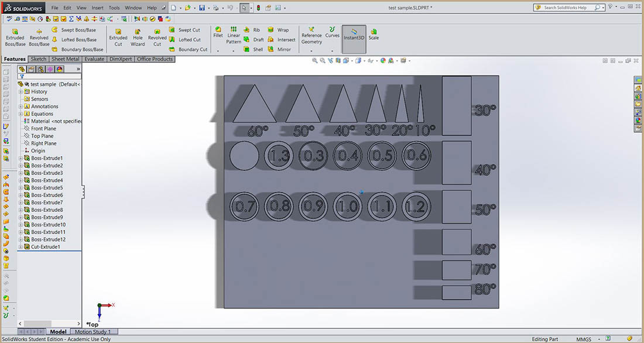Select the Wrap feature tool
Viewport: 644px width, 343px height.
(278, 30)
